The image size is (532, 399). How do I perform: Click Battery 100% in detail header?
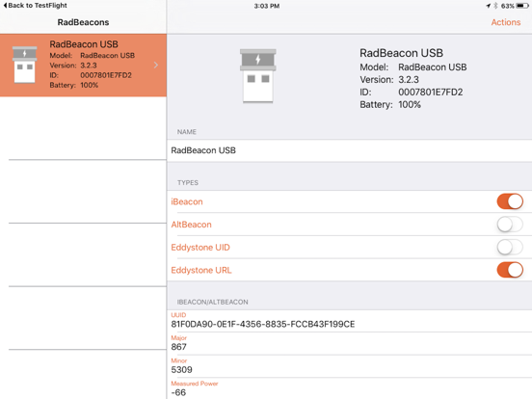tap(390, 104)
